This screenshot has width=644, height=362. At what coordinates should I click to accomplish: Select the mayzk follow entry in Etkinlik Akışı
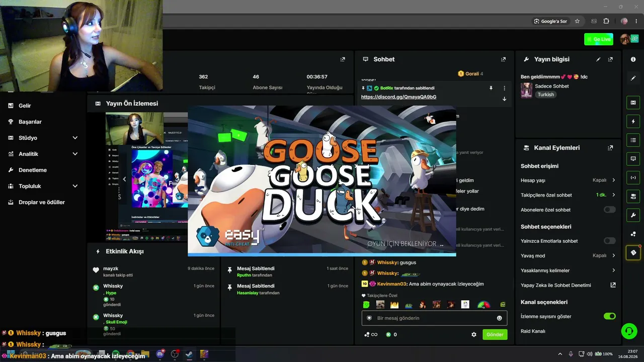153,271
